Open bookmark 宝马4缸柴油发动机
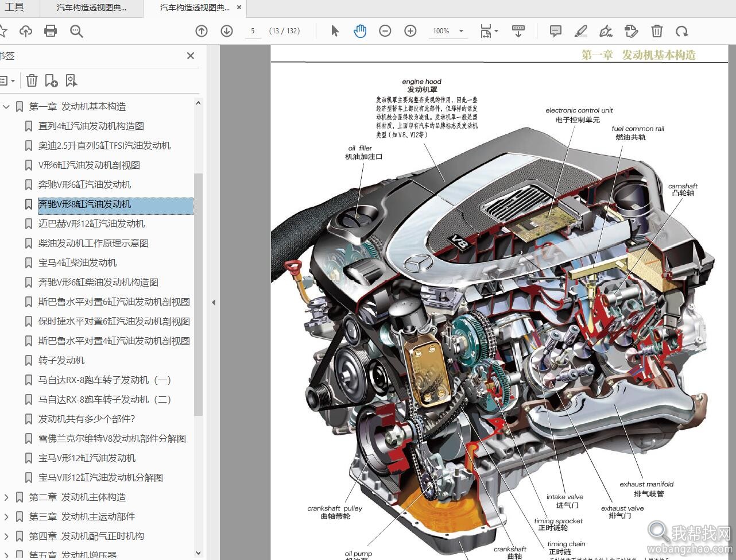736x560 pixels. [x=78, y=262]
